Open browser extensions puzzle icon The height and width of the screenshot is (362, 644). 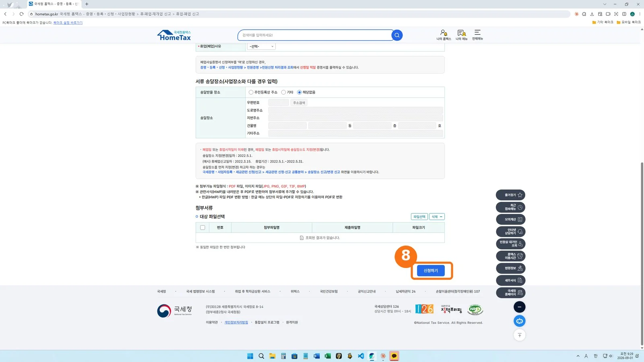pyautogui.click(x=584, y=14)
